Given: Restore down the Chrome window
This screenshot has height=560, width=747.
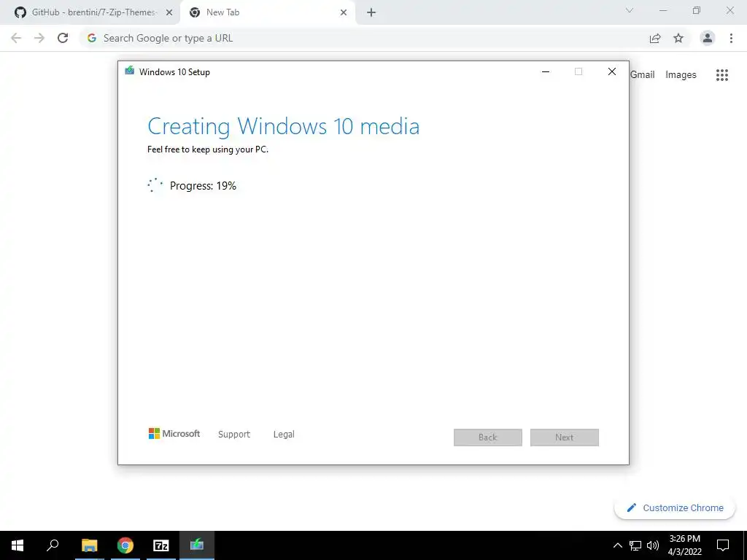Looking at the screenshot, I should coord(697,10).
